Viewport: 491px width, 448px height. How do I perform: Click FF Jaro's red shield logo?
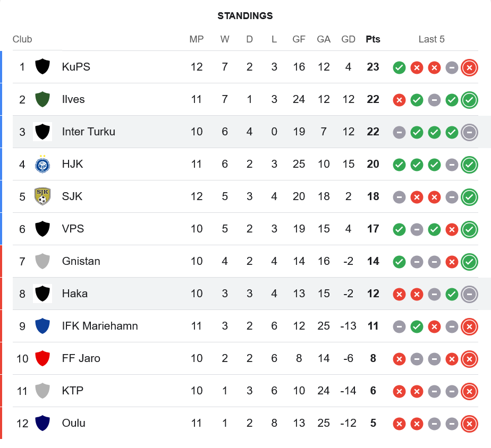(43, 358)
